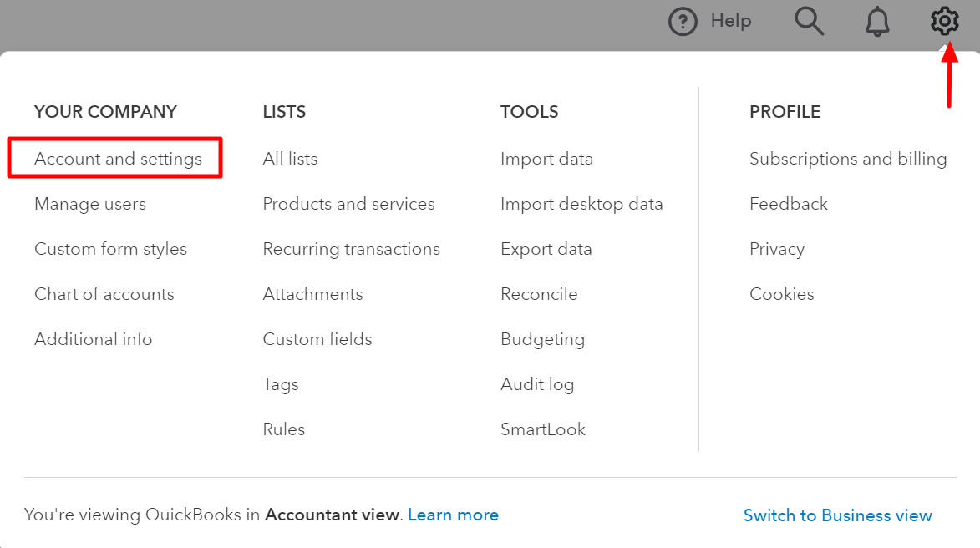This screenshot has height=548, width=980.
Task: Follow the Learn more link
Action: click(x=453, y=515)
